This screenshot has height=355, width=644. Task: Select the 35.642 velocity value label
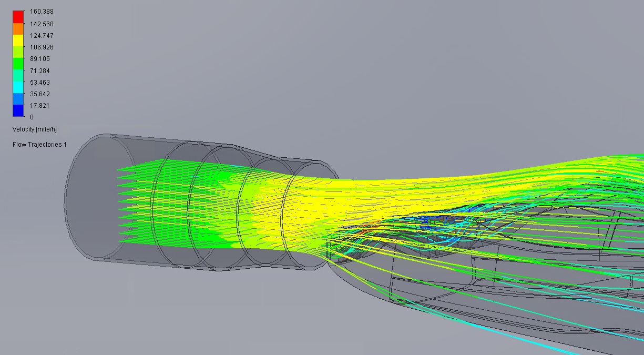40,94
